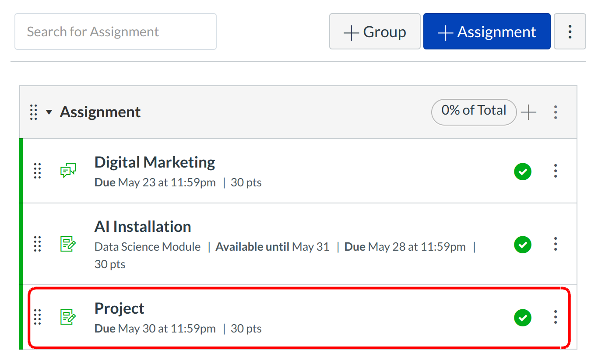Viewport: 598px width, 364px height.
Task: Collapse the Assignment group with arrow
Action: (x=49, y=112)
